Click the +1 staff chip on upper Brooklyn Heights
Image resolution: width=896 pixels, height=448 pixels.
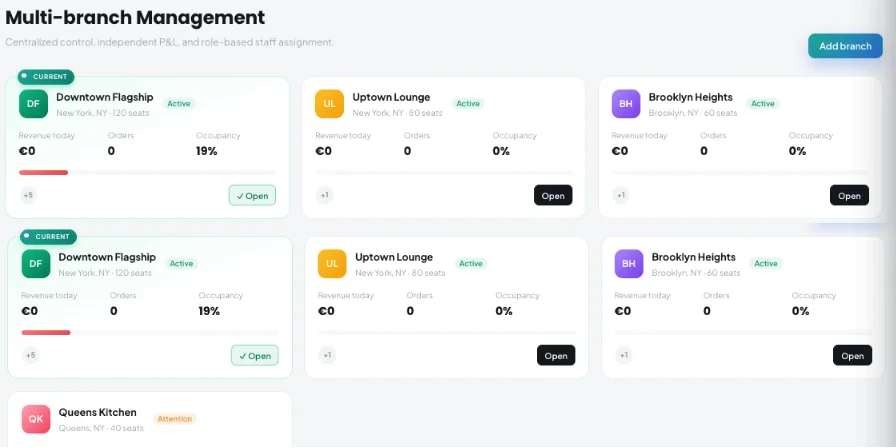tap(621, 195)
